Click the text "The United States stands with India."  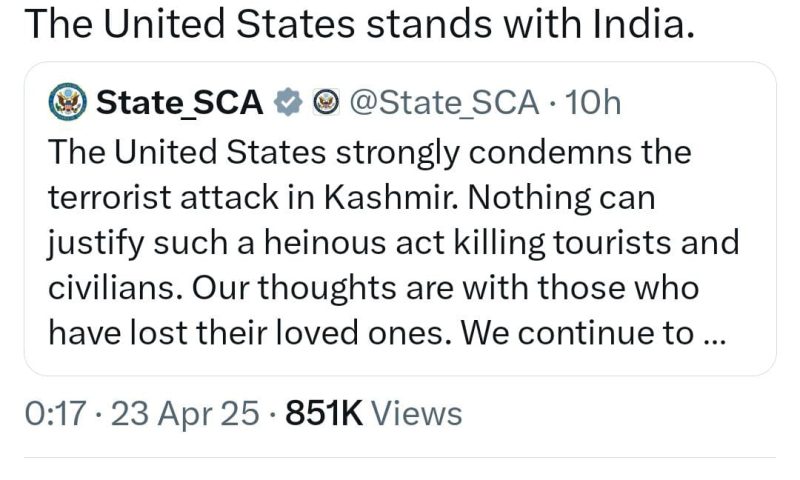coord(360,23)
